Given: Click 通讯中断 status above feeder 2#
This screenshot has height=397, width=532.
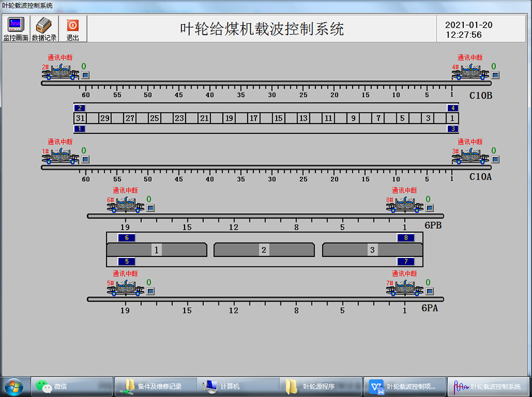Looking at the screenshot, I should (60, 57).
